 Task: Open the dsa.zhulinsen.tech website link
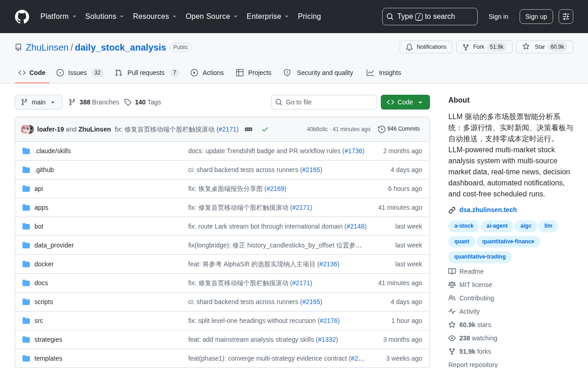[488, 210]
